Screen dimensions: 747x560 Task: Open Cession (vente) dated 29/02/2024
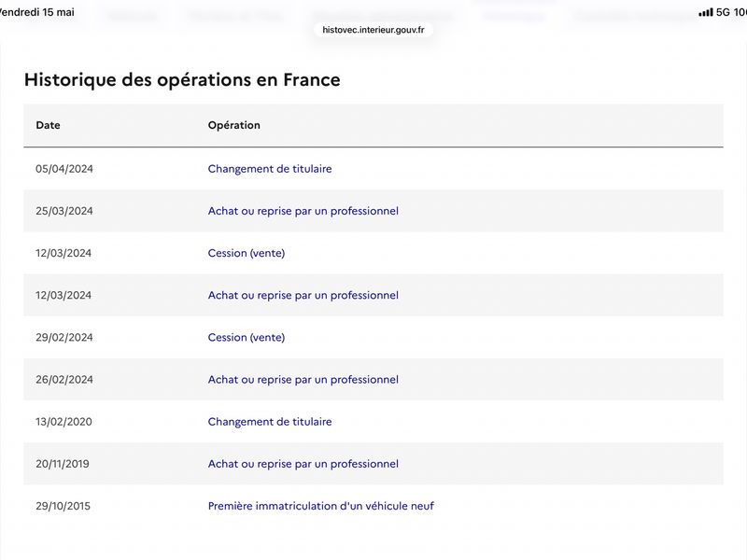click(x=247, y=338)
